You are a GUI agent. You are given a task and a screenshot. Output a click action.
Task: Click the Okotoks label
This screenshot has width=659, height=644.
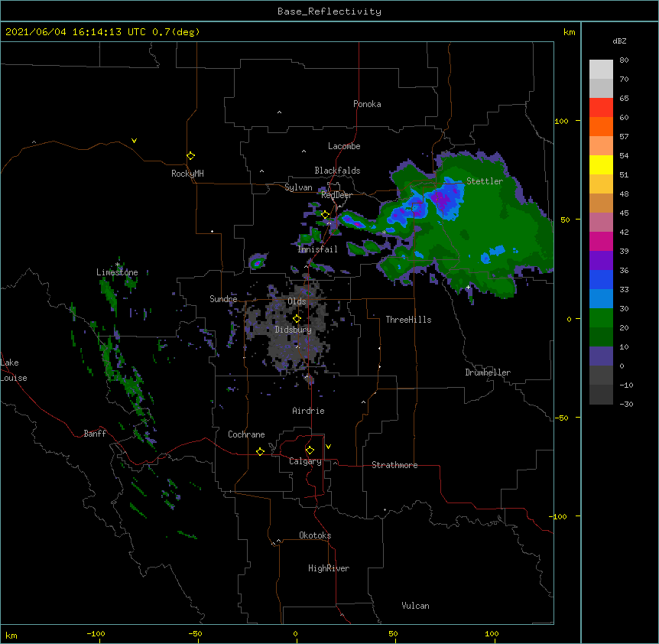tap(315, 535)
